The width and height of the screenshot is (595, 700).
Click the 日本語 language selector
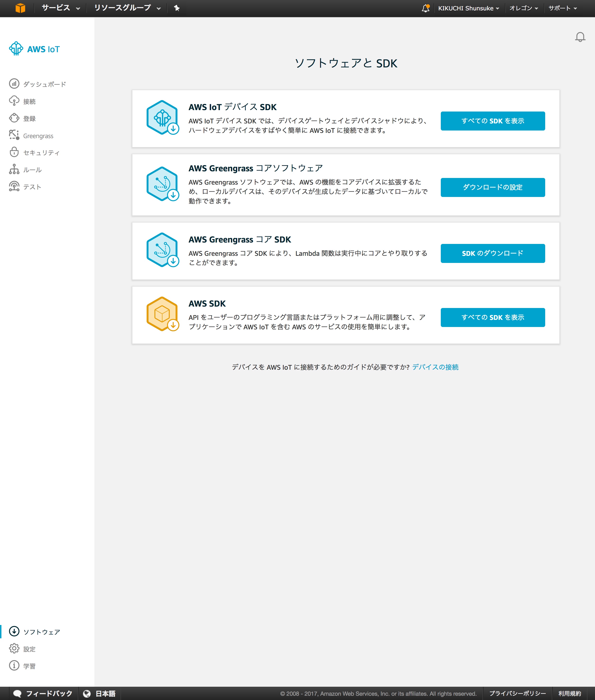(x=99, y=694)
